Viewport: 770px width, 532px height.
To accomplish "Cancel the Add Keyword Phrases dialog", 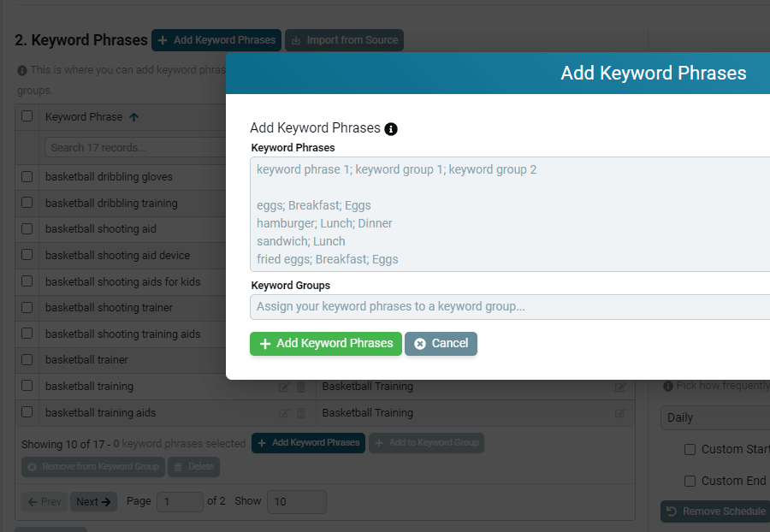I will click(x=441, y=344).
